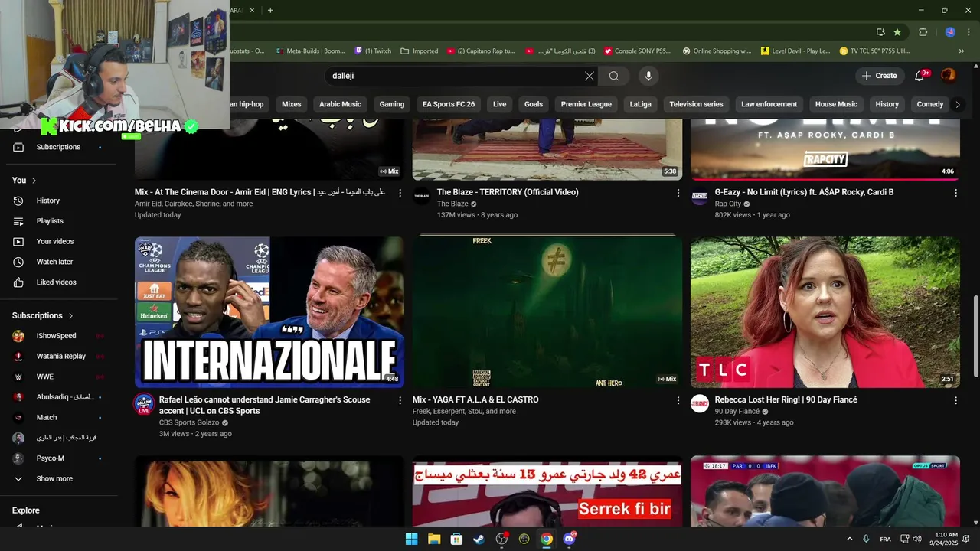Open Windows Start menu

(411, 539)
